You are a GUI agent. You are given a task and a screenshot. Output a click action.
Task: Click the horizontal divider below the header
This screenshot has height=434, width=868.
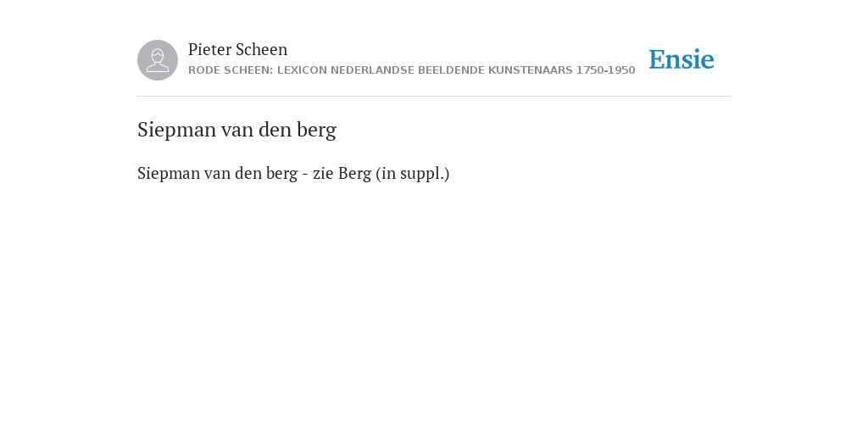point(434,97)
